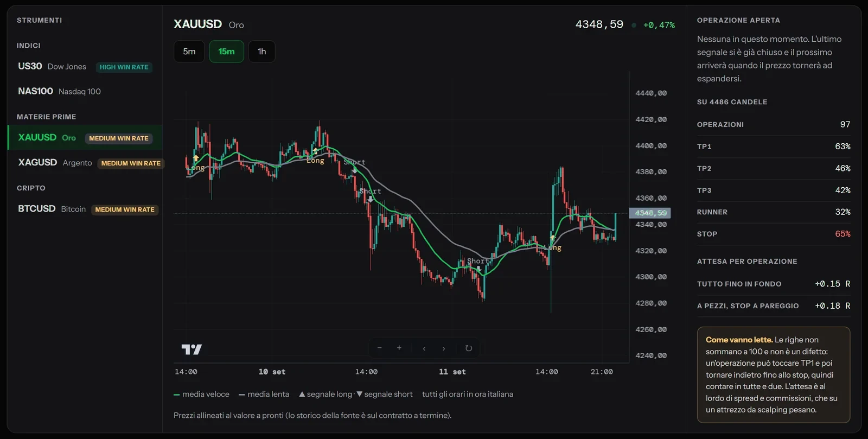The image size is (868, 439).
Task: Click the A PEZZI, STOP A PAREGGIO +0.18 R value
Action: pos(833,306)
